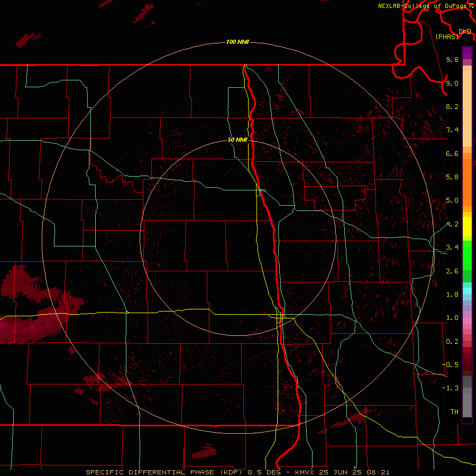Image resolution: width=476 pixels, height=476 pixels.
Task: Click the 9.0 value on the color scale
Action: point(452,83)
